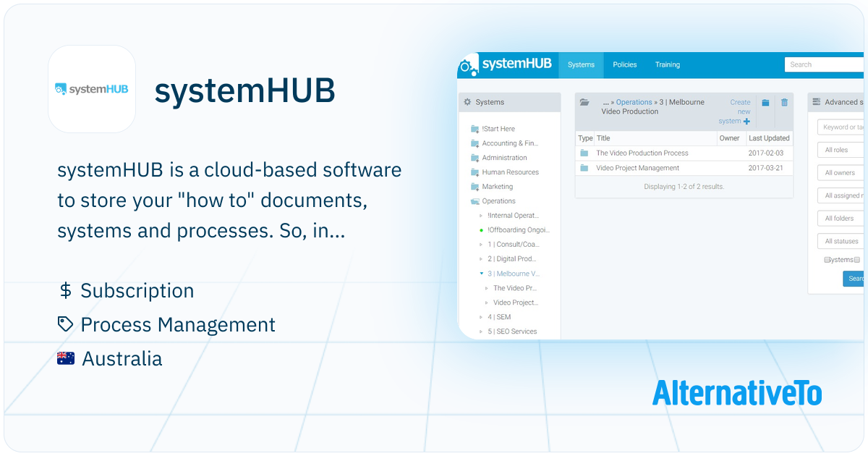This screenshot has height=456, width=868.
Task: Click the AlternativeTo logo
Action: [737, 393]
